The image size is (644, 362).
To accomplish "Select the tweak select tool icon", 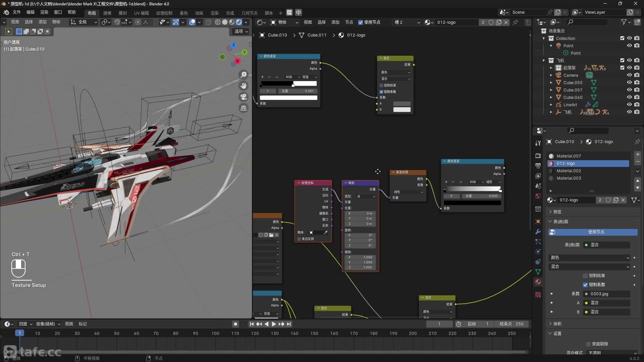I will 9,32.
